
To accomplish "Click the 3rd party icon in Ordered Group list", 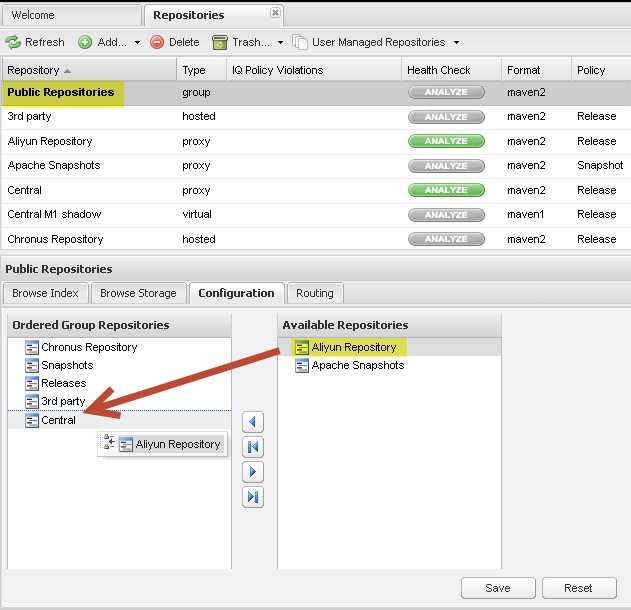I will point(32,402).
